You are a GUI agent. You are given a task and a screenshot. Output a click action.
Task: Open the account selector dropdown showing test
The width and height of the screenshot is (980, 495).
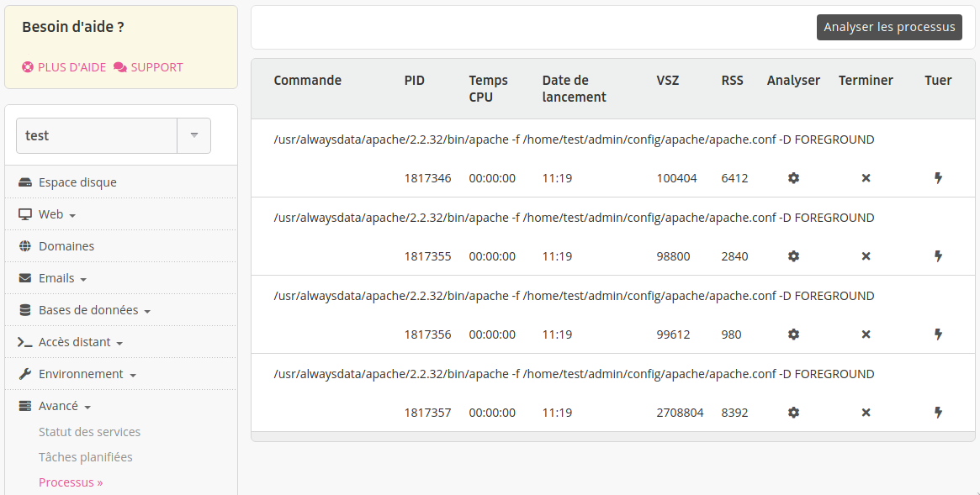coord(193,135)
